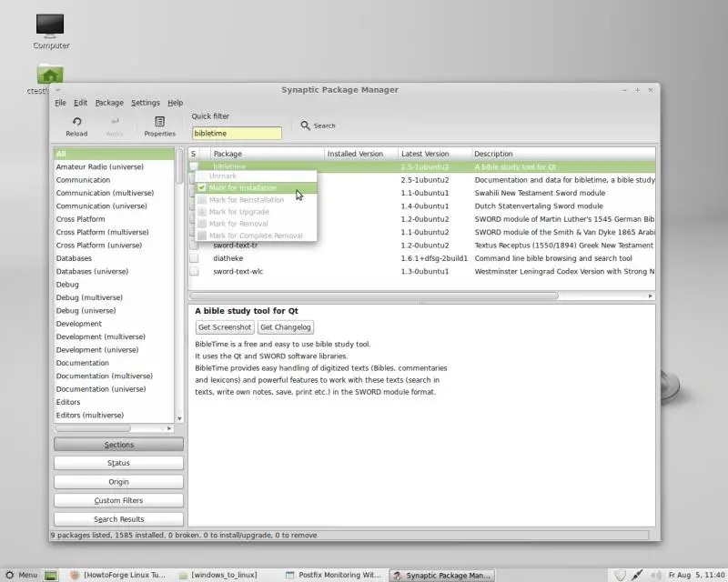Select the Debug (multiverse) section
This screenshot has width=728, height=582.
click(114, 297)
